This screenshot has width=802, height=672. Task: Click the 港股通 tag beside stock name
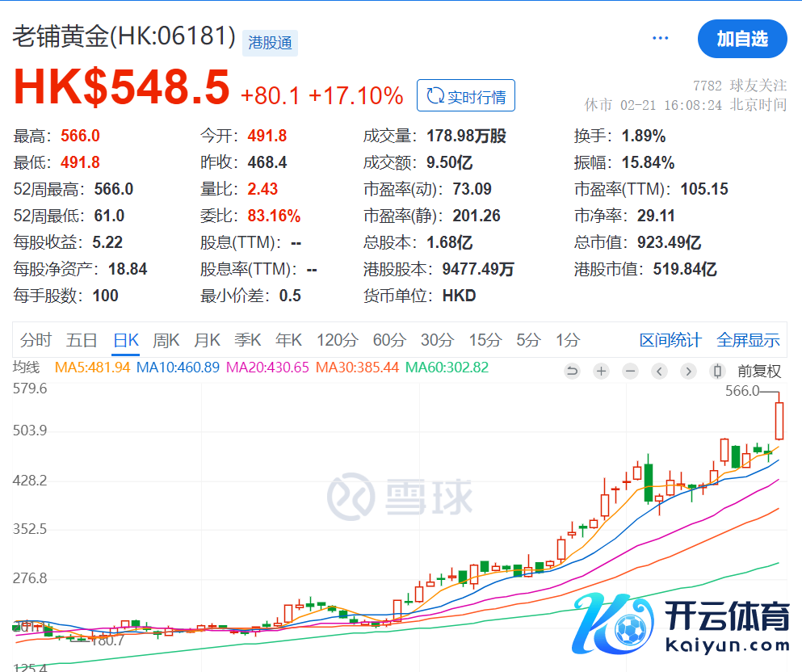(x=270, y=43)
